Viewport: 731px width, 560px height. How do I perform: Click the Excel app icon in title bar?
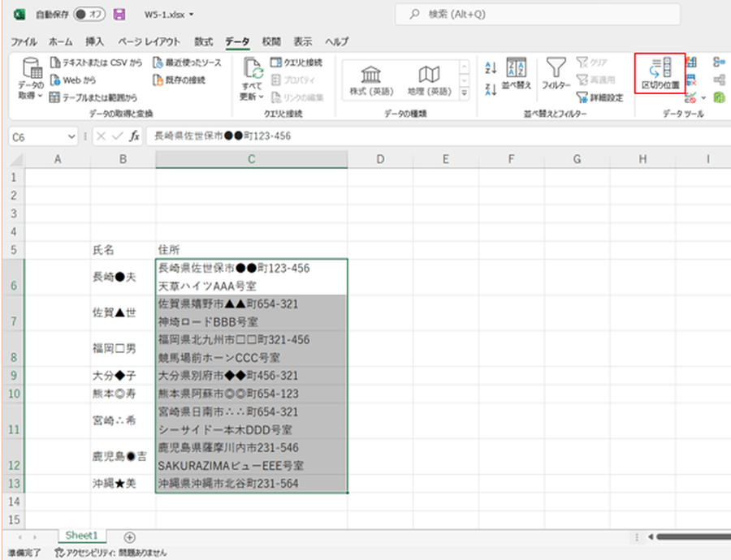click(x=19, y=15)
